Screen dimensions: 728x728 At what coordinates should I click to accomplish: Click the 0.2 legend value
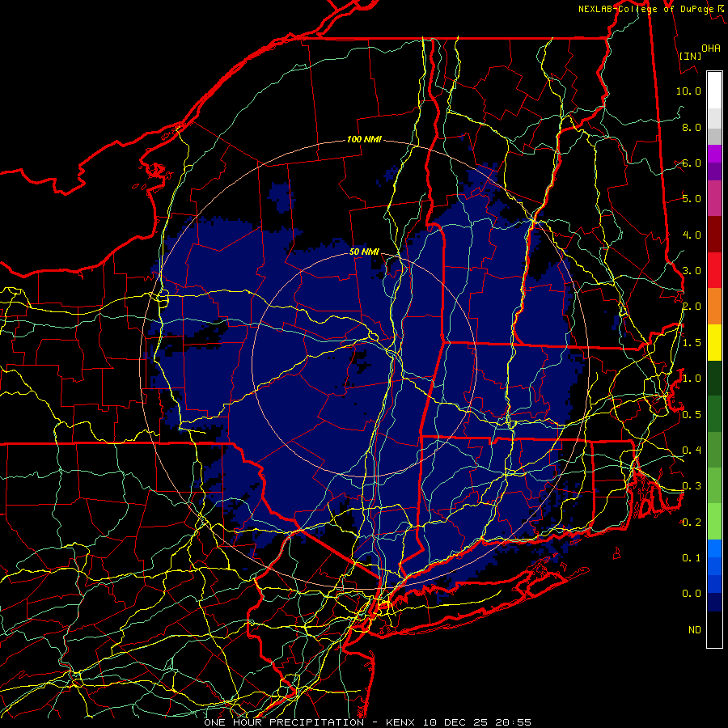point(692,523)
